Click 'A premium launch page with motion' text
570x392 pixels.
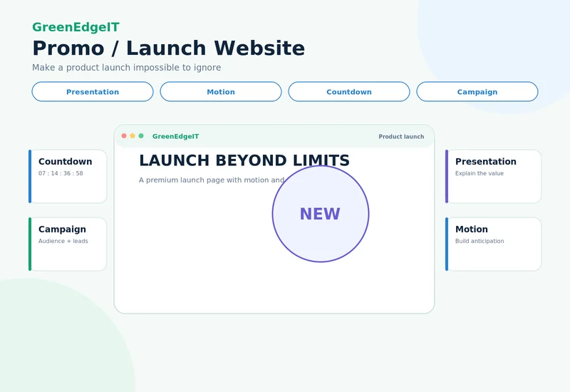(212, 180)
